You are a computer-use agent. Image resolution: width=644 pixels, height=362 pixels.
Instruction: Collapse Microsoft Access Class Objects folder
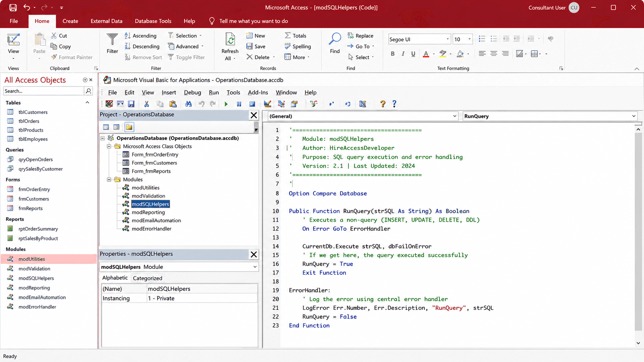[x=109, y=147]
